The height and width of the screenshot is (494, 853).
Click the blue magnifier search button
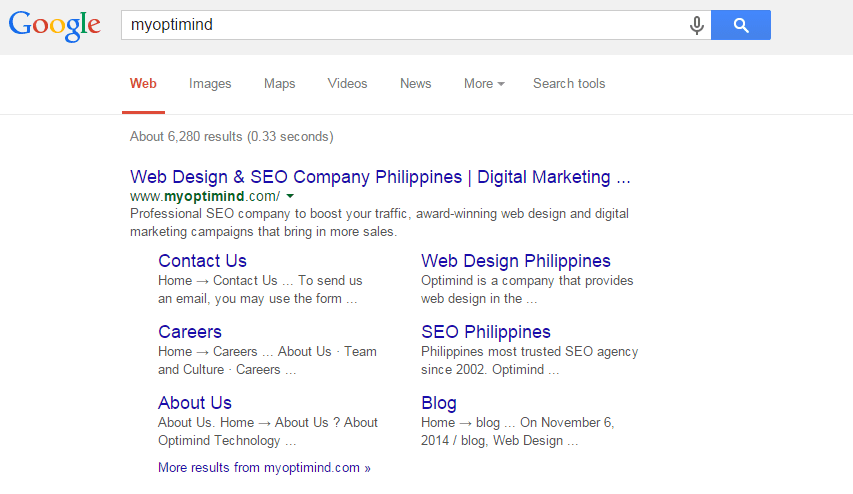740,25
